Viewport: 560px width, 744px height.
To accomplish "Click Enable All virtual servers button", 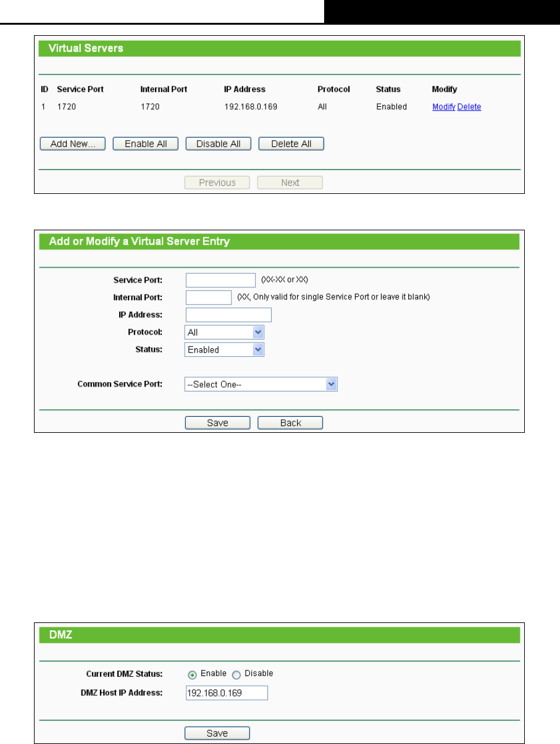I will point(145,144).
